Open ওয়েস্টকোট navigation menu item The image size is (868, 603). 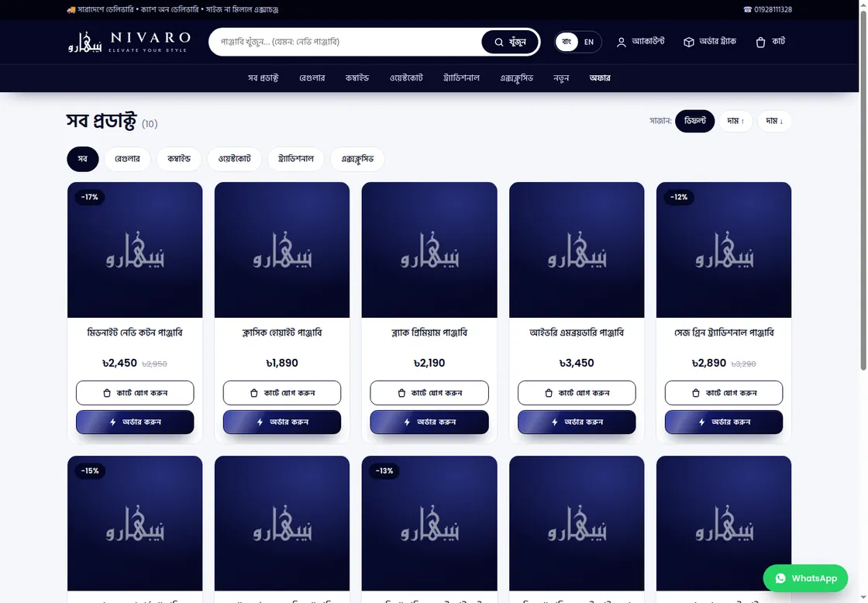click(406, 78)
